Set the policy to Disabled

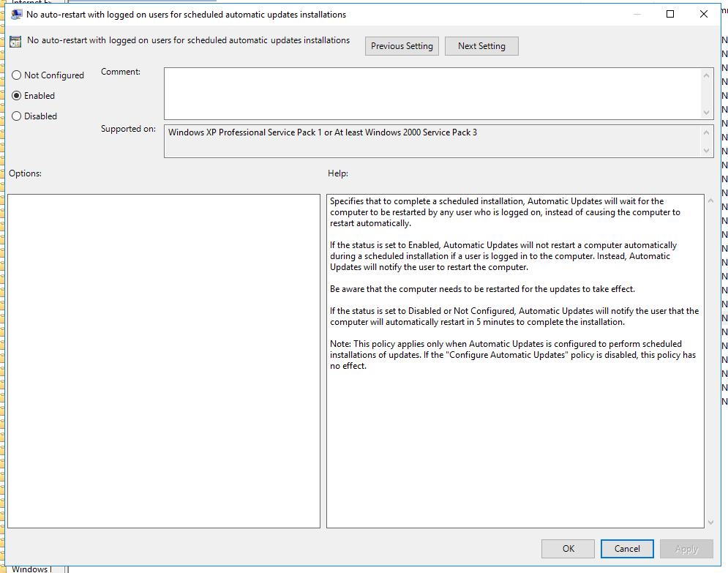(17, 116)
